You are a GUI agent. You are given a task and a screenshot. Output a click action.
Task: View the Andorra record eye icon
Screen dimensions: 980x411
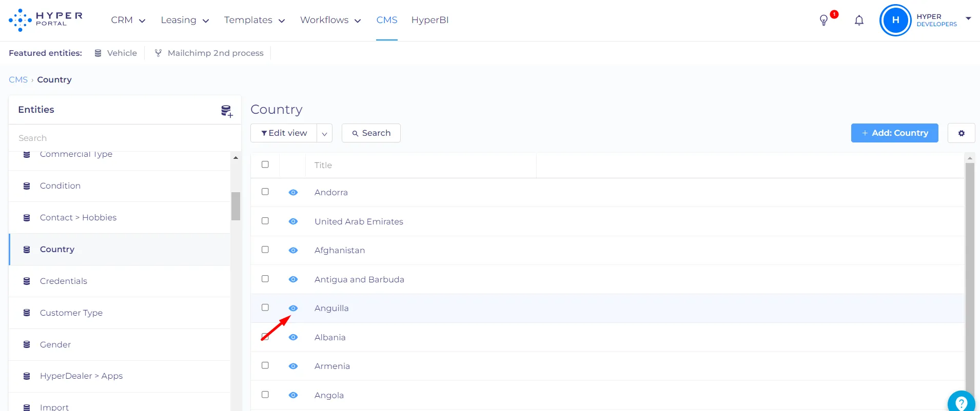coord(293,193)
